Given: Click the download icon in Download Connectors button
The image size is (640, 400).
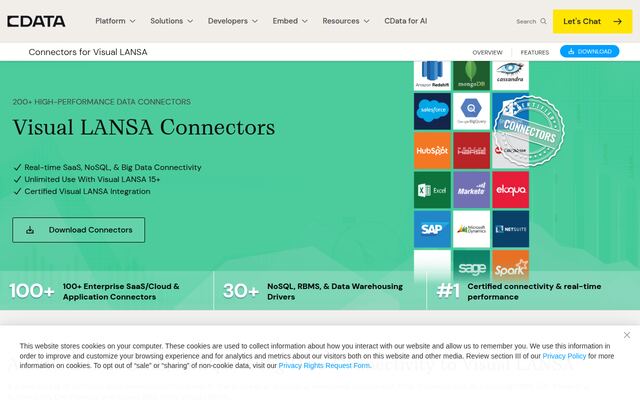Looking at the screenshot, I should (x=30, y=230).
